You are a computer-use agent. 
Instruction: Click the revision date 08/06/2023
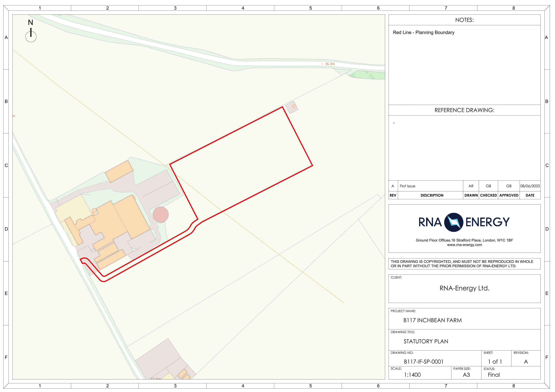pos(530,186)
